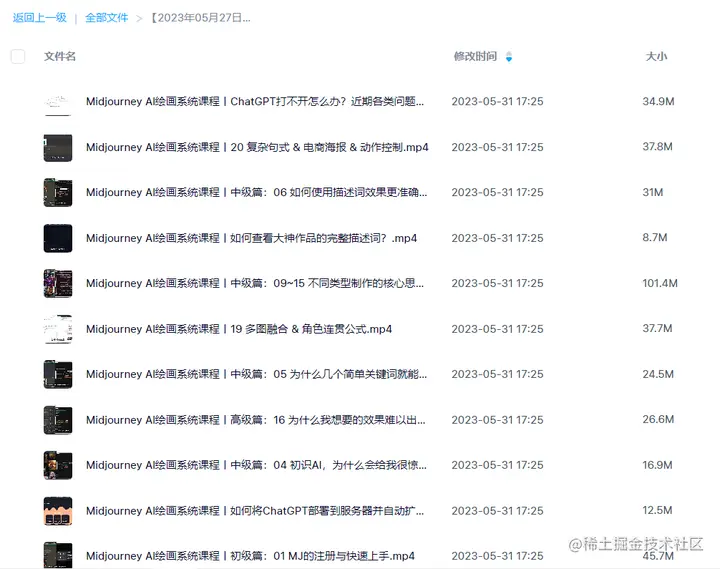The image size is (720, 569).
Task: Select file 中级篇：05 为什么几个简单关键词就能...
Action: (257, 374)
